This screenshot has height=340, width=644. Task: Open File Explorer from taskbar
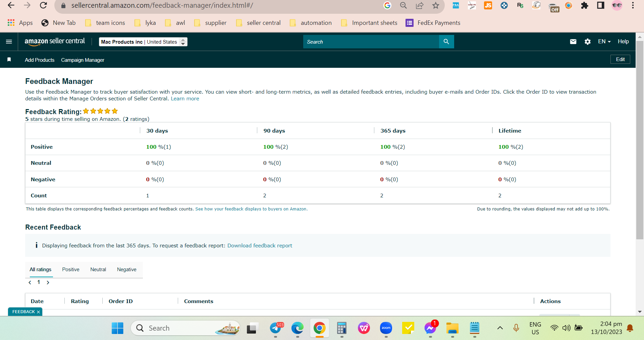pyautogui.click(x=452, y=328)
